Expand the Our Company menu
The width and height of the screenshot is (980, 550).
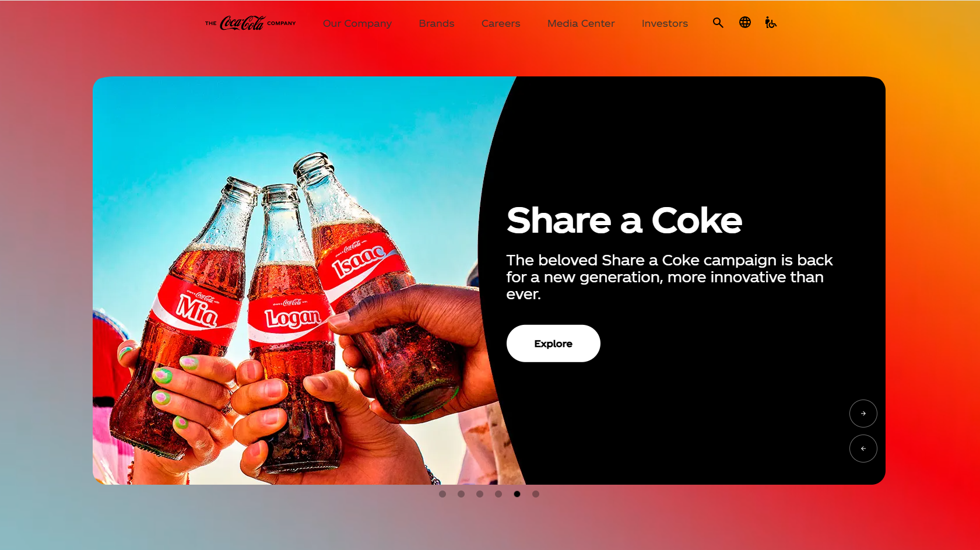pos(357,23)
